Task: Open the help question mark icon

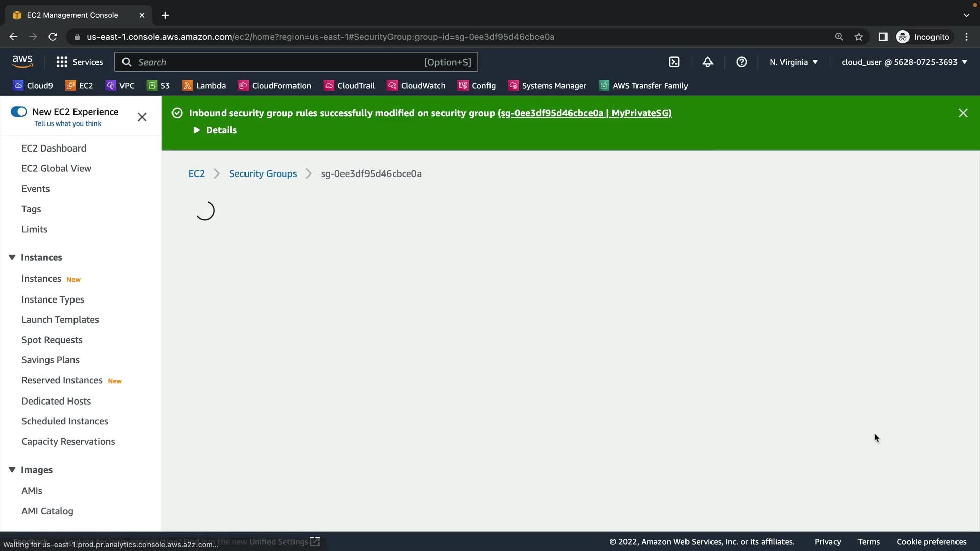Action: (x=741, y=62)
